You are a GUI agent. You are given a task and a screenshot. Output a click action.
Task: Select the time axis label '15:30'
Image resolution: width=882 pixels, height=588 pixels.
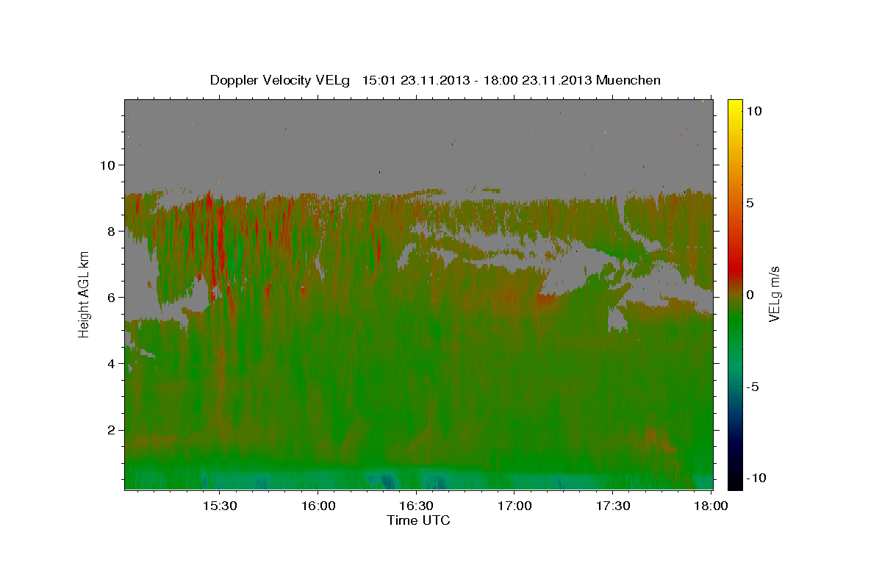tap(219, 506)
